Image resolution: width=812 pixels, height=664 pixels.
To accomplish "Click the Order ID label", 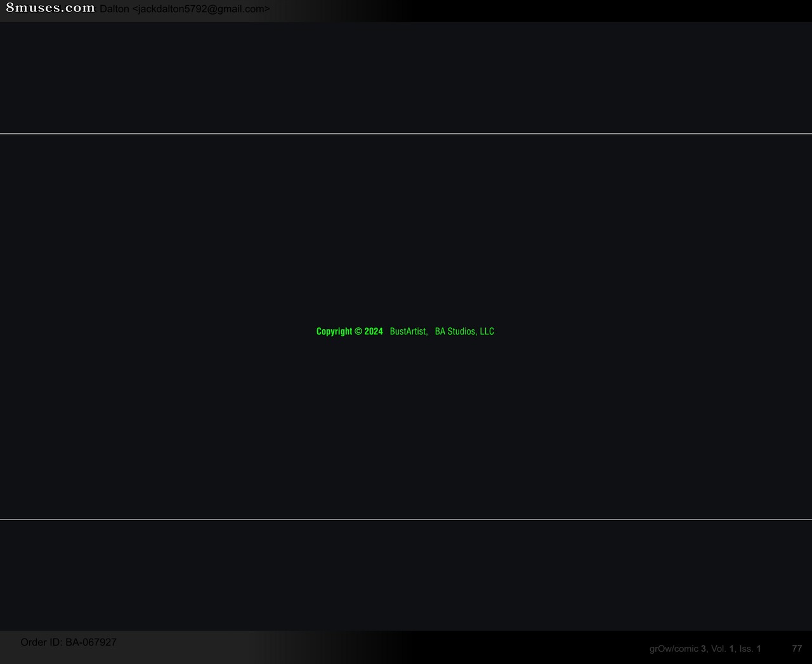I will click(x=41, y=642).
